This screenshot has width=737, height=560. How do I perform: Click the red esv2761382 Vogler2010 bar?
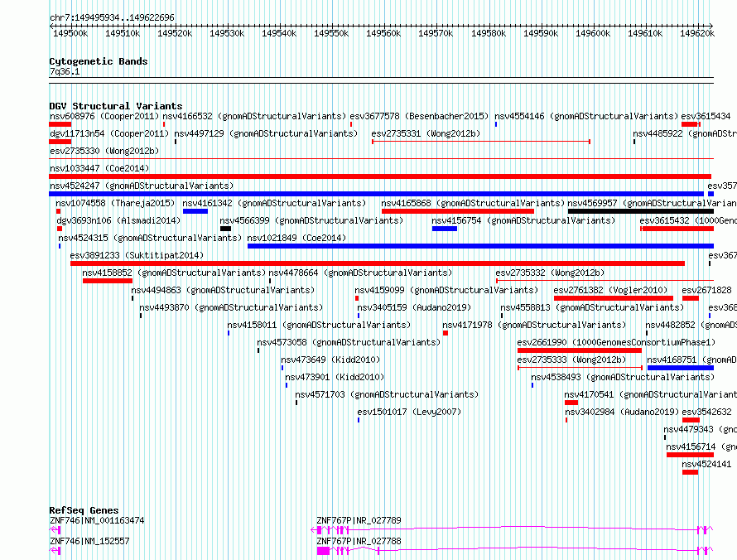(x=614, y=298)
